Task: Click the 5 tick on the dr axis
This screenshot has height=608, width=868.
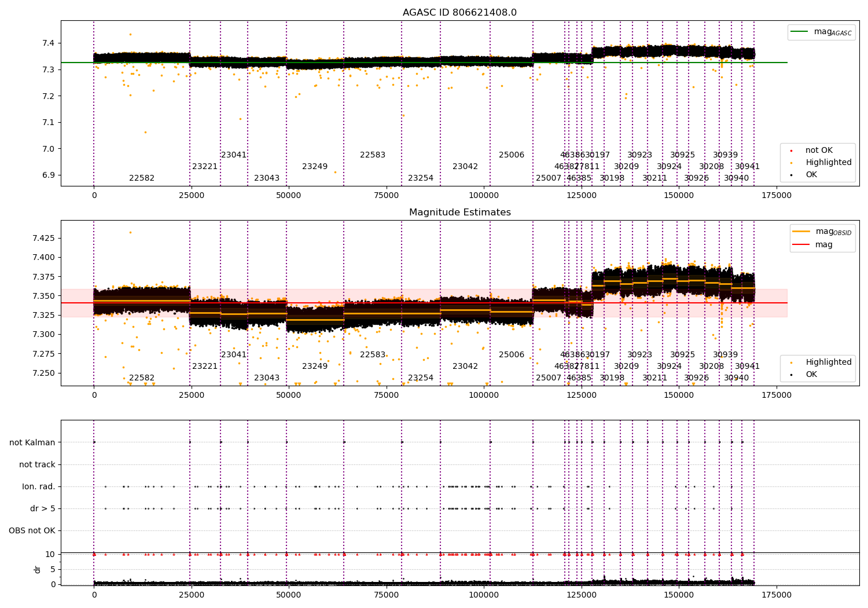Action: pos(53,569)
